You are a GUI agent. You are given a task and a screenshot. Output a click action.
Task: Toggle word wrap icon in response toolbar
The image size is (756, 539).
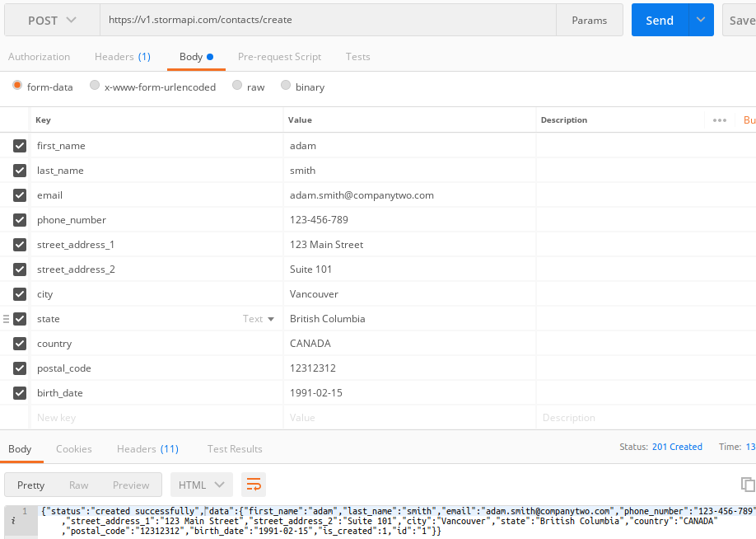pos(254,485)
